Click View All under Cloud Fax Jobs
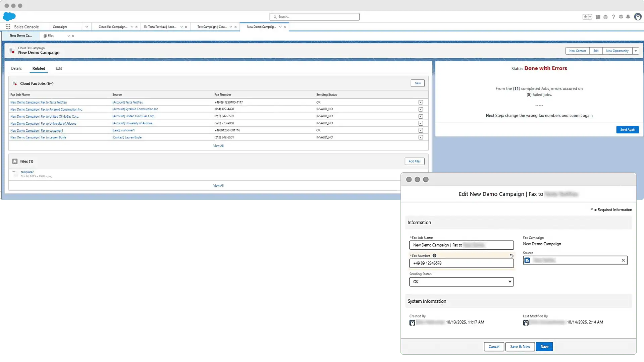Viewport: 644px width, 362px height. point(218,146)
